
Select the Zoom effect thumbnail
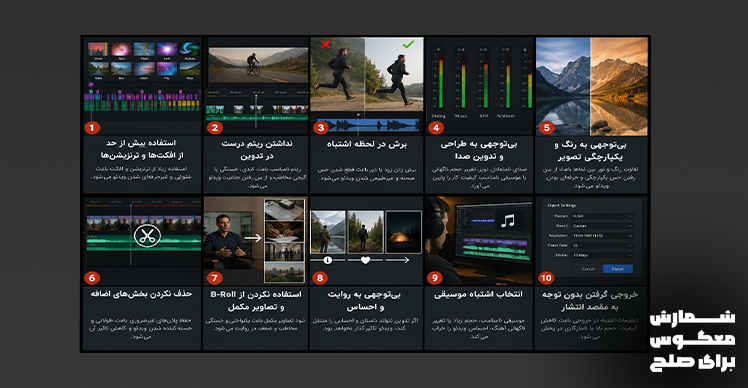98,49
